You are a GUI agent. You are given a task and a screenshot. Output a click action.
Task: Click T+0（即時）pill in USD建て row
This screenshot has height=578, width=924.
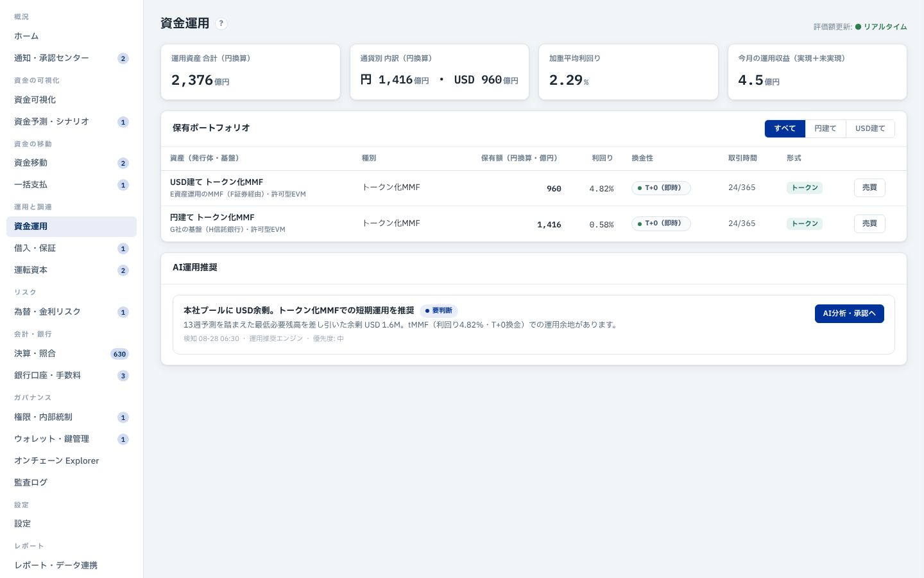click(661, 188)
